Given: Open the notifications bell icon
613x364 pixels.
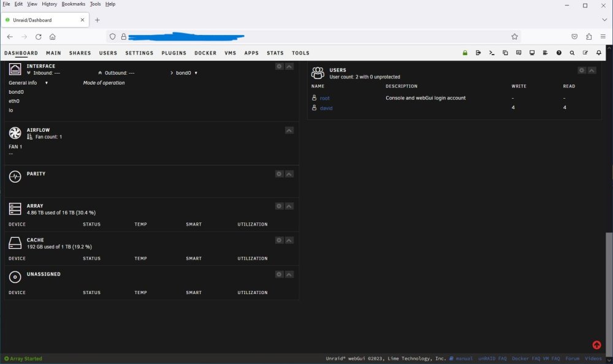Looking at the screenshot, I should point(598,53).
